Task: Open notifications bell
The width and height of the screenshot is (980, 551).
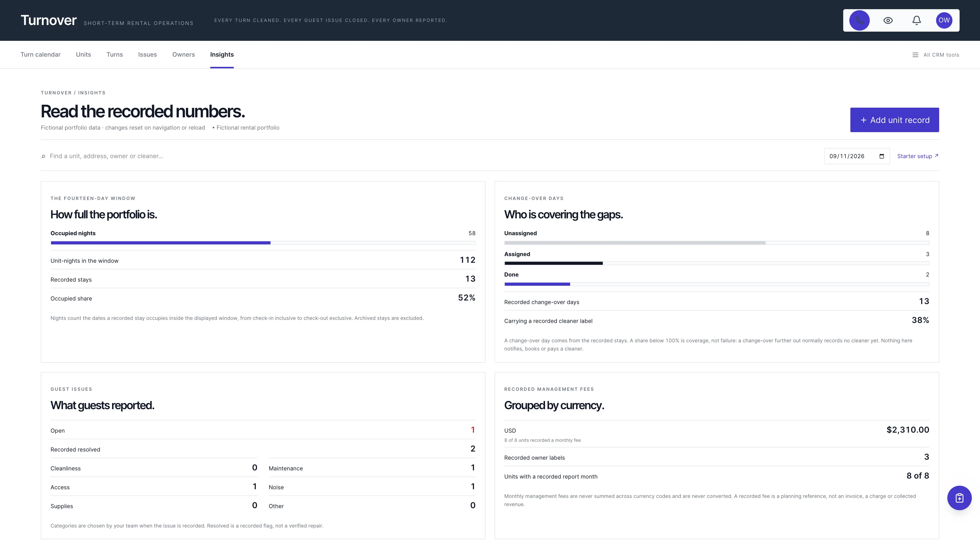Action: pyautogui.click(x=916, y=20)
